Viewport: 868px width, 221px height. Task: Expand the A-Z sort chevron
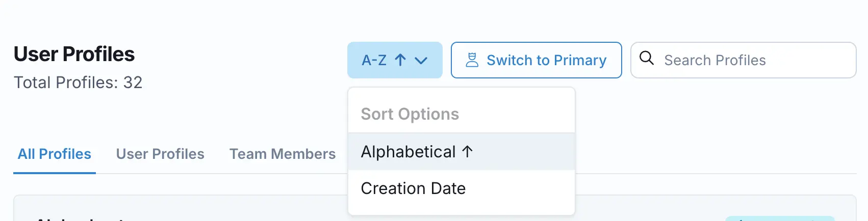click(421, 61)
